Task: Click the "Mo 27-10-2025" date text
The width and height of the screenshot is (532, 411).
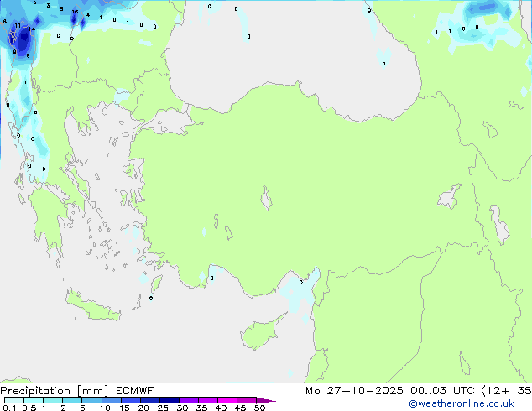Action: coord(354,391)
